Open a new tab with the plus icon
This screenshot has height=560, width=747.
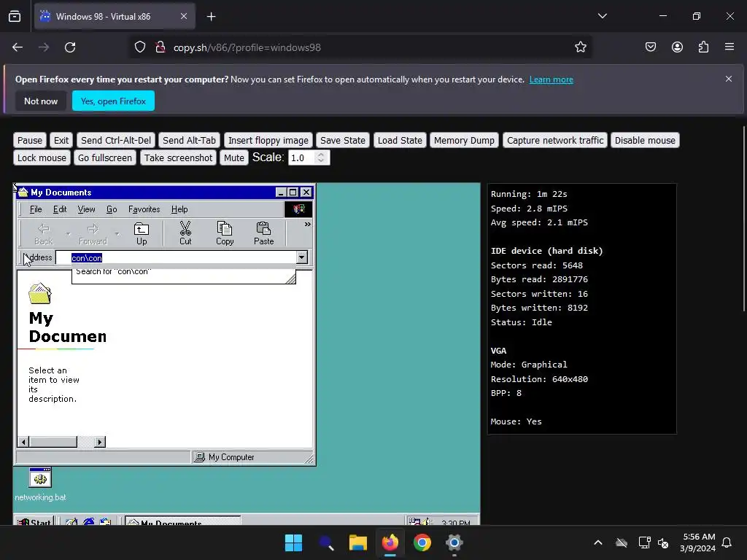tap(211, 17)
